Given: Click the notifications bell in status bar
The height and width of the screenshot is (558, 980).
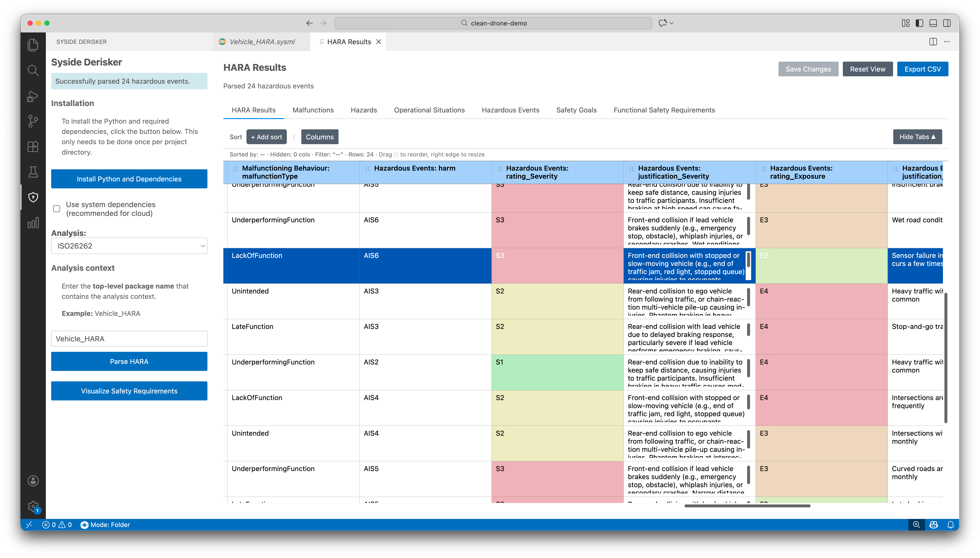Looking at the screenshot, I should [950, 525].
